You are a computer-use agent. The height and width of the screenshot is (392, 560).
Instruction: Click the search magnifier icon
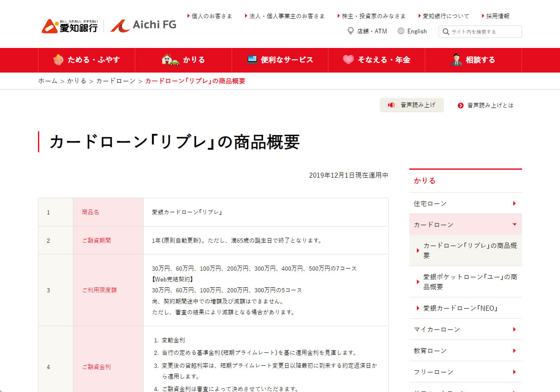point(446,32)
